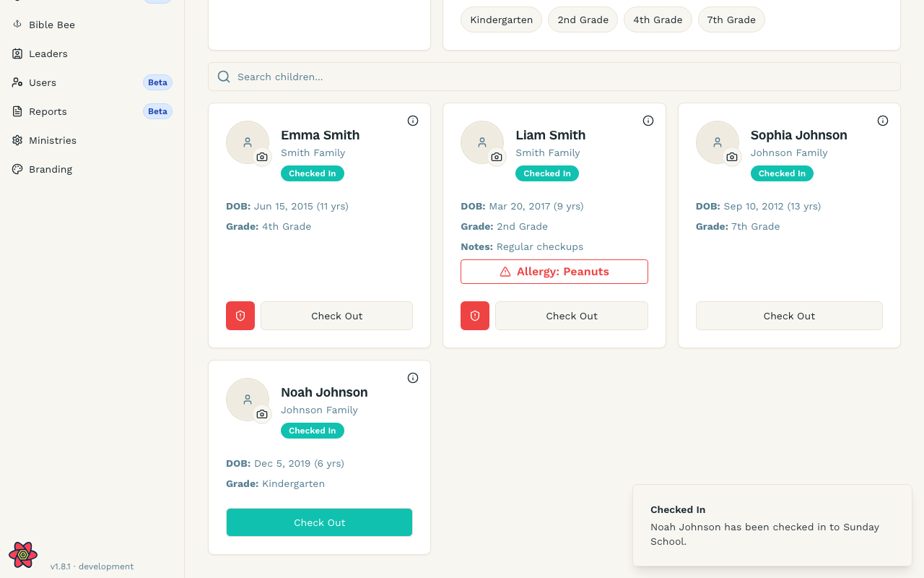Click the Allergy: Peanuts alert
Image resolution: width=924 pixels, height=578 pixels.
554,272
